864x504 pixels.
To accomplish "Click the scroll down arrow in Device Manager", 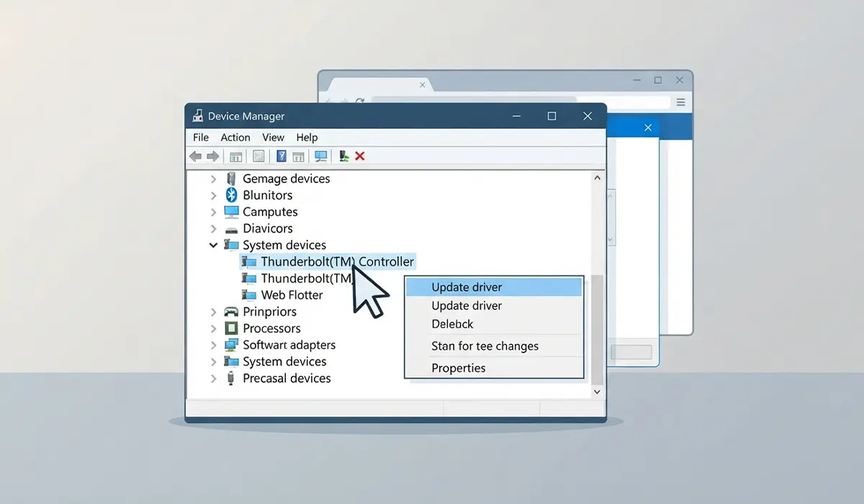I will point(597,391).
